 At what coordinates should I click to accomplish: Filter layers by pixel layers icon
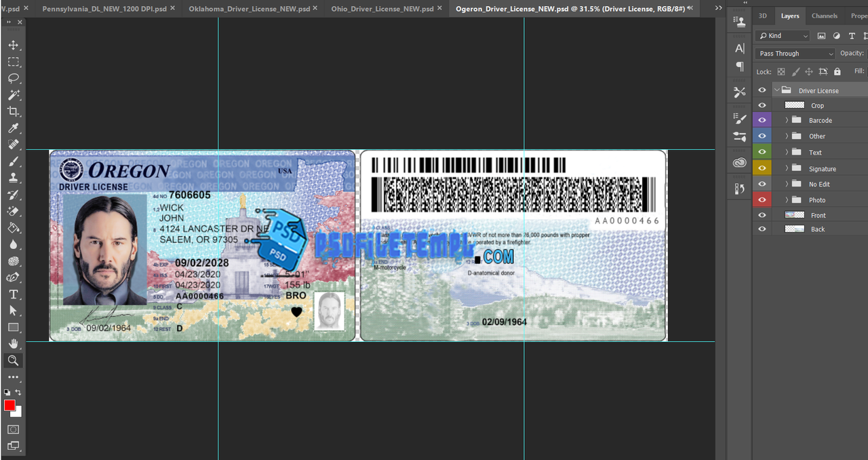click(x=821, y=36)
